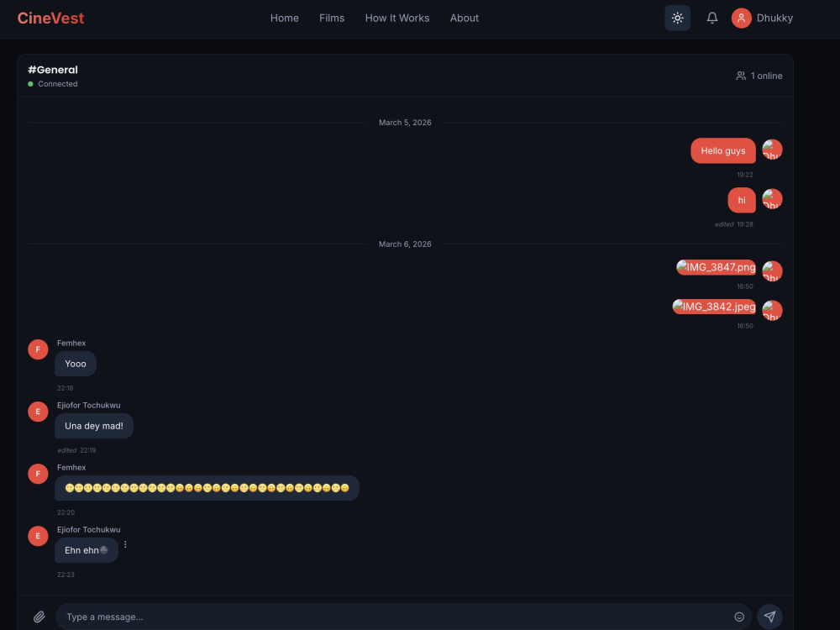
Task: Select the Ehn ehn message bubble
Action: 87,550
